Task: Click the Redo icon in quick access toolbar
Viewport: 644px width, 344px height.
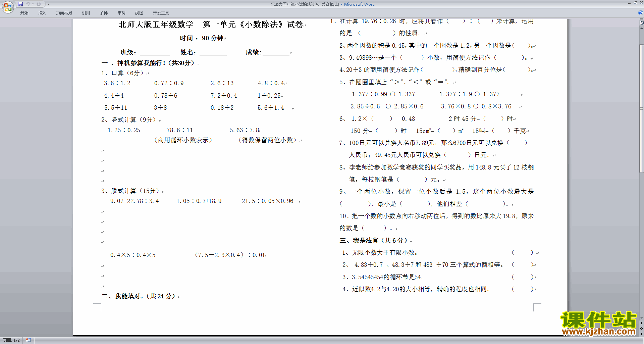Action: point(39,4)
